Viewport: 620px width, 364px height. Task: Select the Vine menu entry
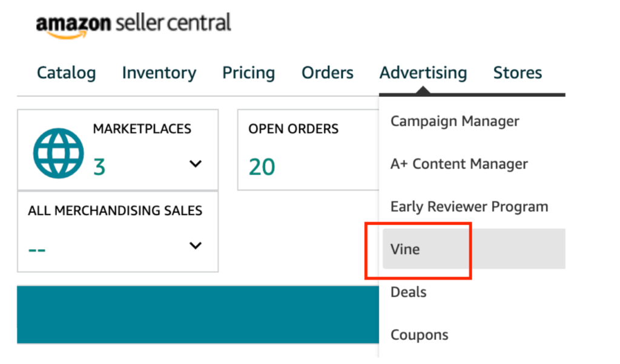pos(404,249)
